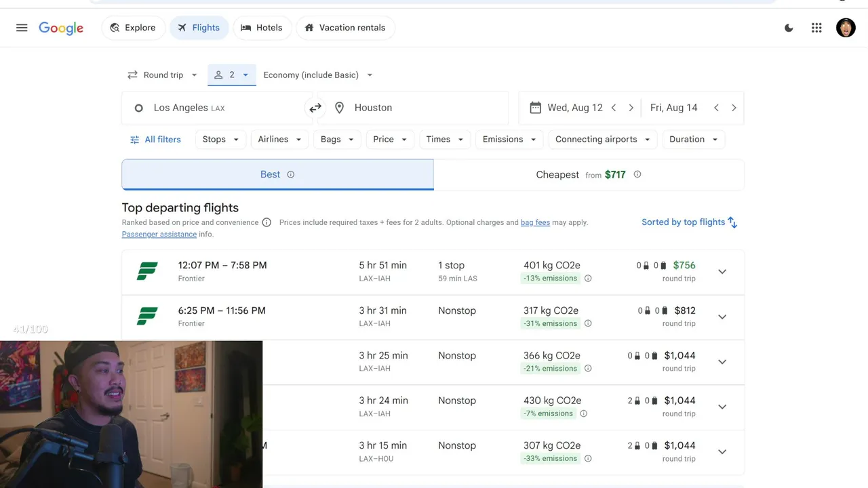
Task: Open the passenger count dropdown
Action: coord(232,75)
